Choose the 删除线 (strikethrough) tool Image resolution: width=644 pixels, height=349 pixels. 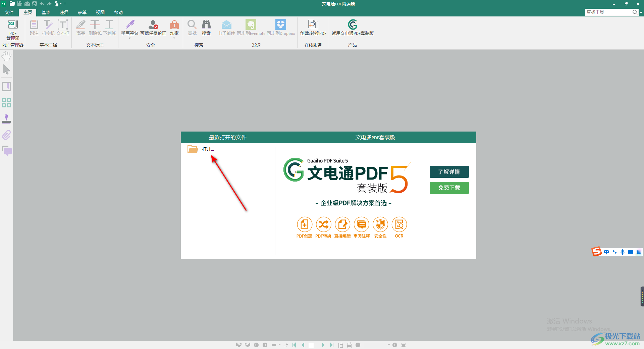pyautogui.click(x=95, y=28)
